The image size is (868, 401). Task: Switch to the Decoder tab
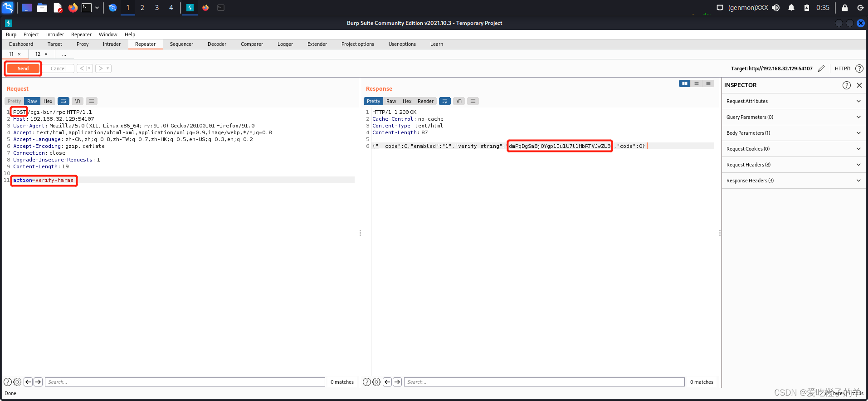(217, 44)
